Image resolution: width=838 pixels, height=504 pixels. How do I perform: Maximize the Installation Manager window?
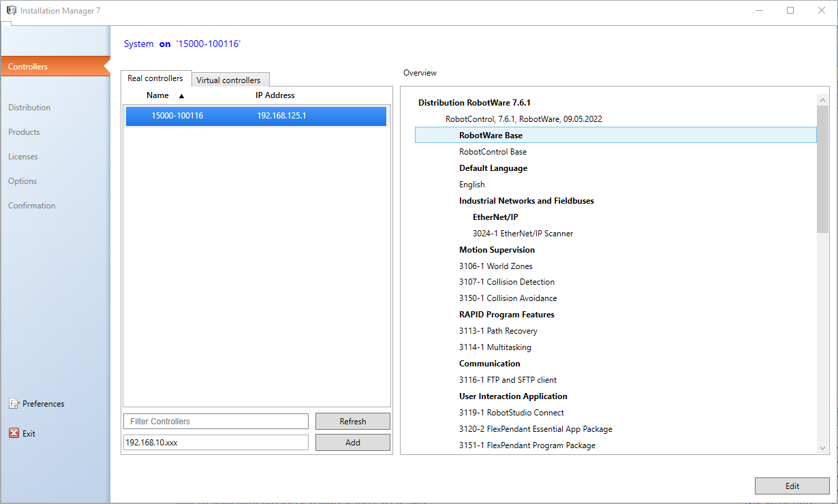pyautogui.click(x=790, y=10)
